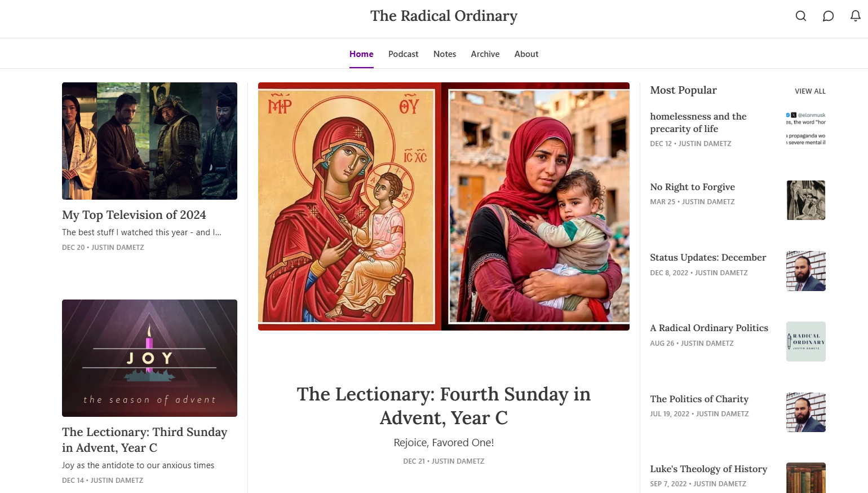Open the About tab
The width and height of the screenshot is (868, 493).
pyautogui.click(x=526, y=54)
